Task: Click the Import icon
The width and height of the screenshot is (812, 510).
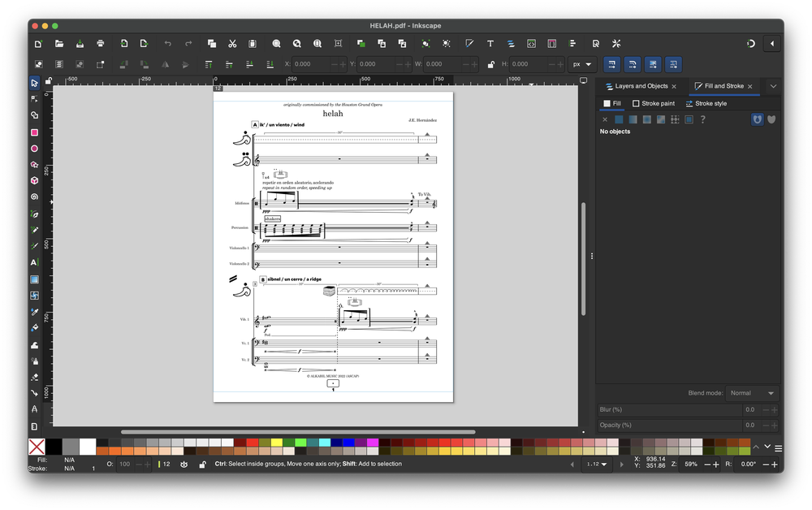Action: tap(123, 44)
